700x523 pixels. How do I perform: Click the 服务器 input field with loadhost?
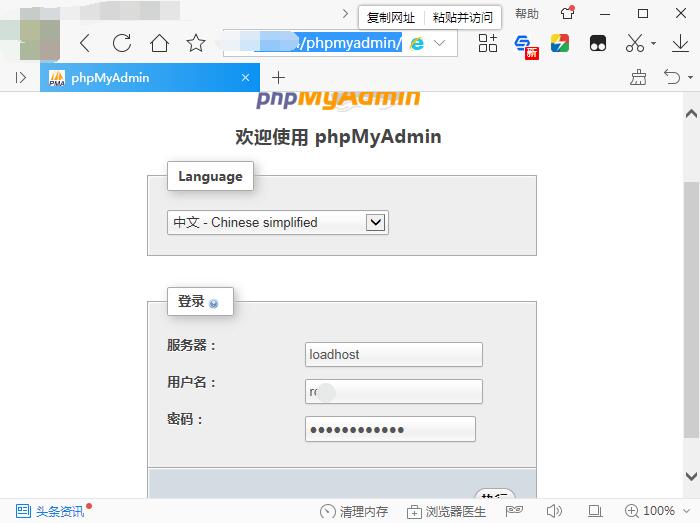click(x=394, y=354)
